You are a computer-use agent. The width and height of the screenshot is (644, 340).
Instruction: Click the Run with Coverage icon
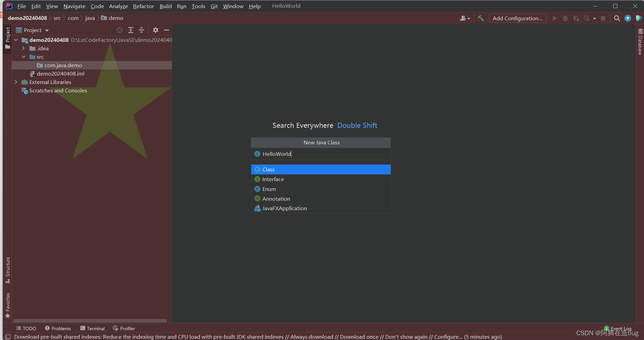coord(576,18)
